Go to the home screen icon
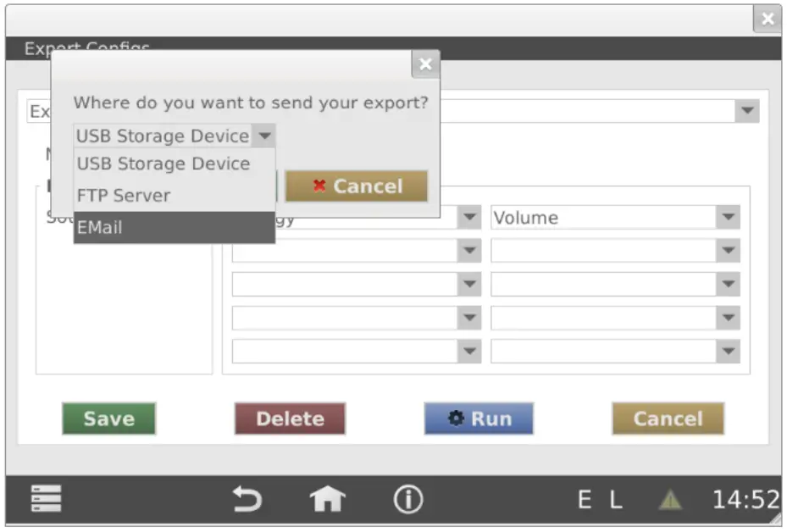Screen dimensions: 787x532 coord(327,499)
